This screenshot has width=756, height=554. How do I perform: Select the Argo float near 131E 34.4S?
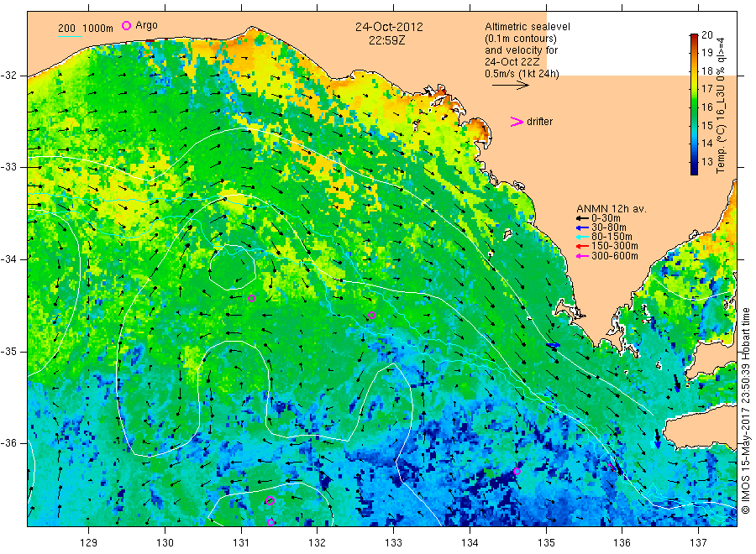(x=251, y=299)
